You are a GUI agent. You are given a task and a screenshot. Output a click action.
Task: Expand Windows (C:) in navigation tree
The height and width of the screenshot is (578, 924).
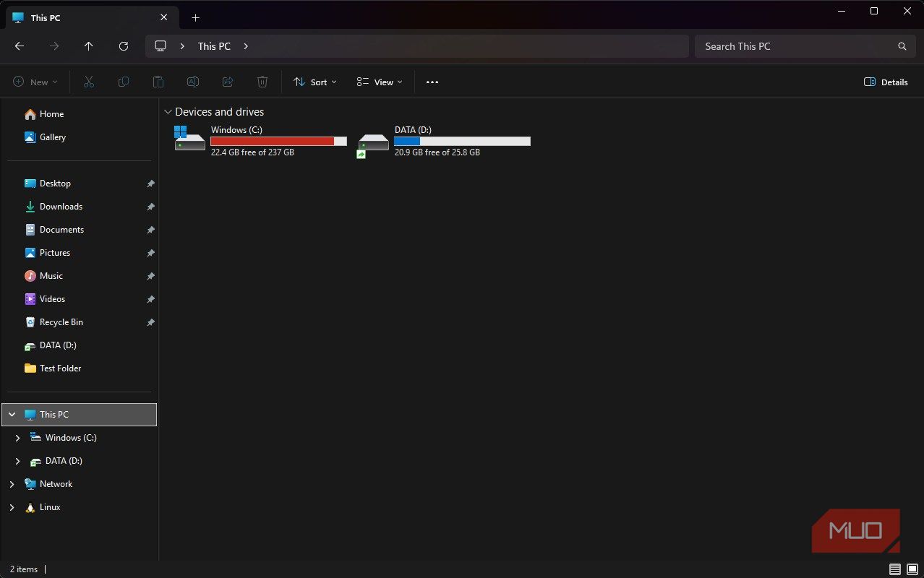point(17,438)
